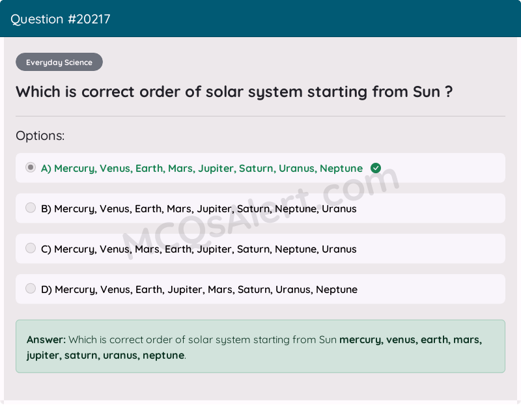Select option B radio button
Image resolution: width=521 pixels, height=420 pixels.
(x=30, y=207)
